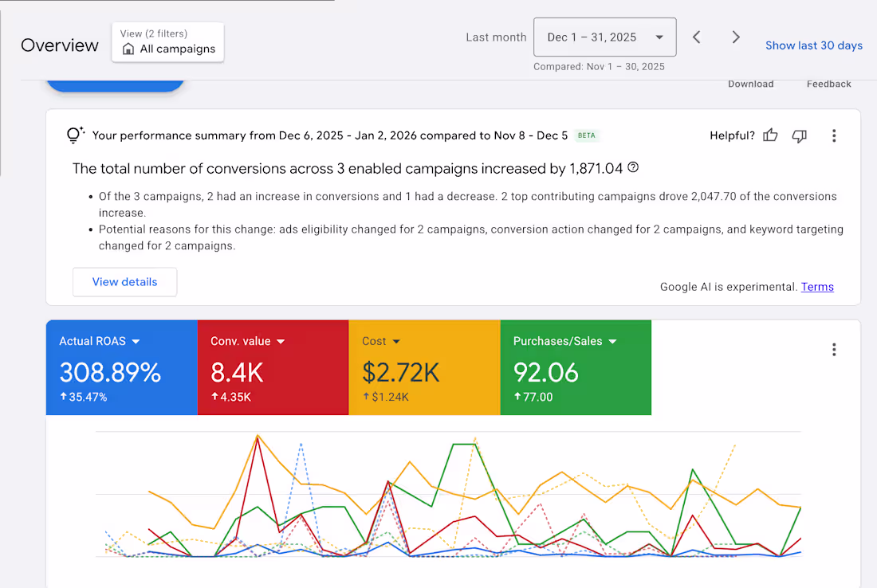This screenshot has height=588, width=877.
Task: Toggle the Purchases/Sales metric card
Action: click(576, 368)
